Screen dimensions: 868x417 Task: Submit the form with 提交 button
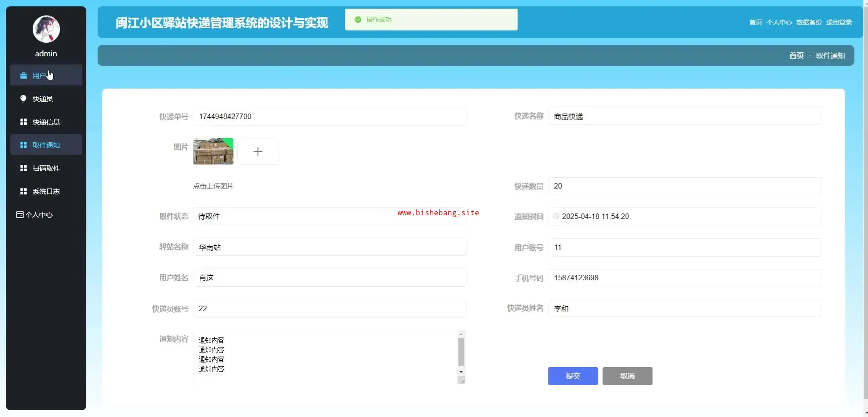pyautogui.click(x=573, y=376)
